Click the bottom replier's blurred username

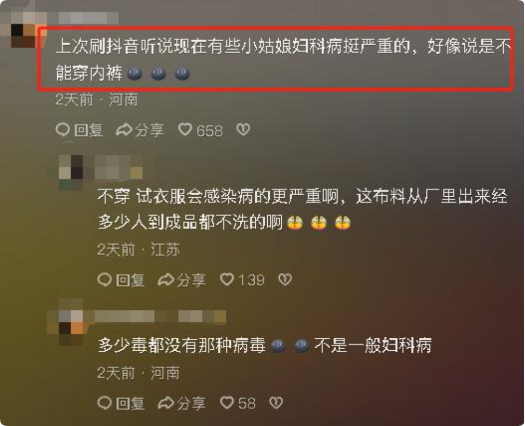tap(160, 316)
